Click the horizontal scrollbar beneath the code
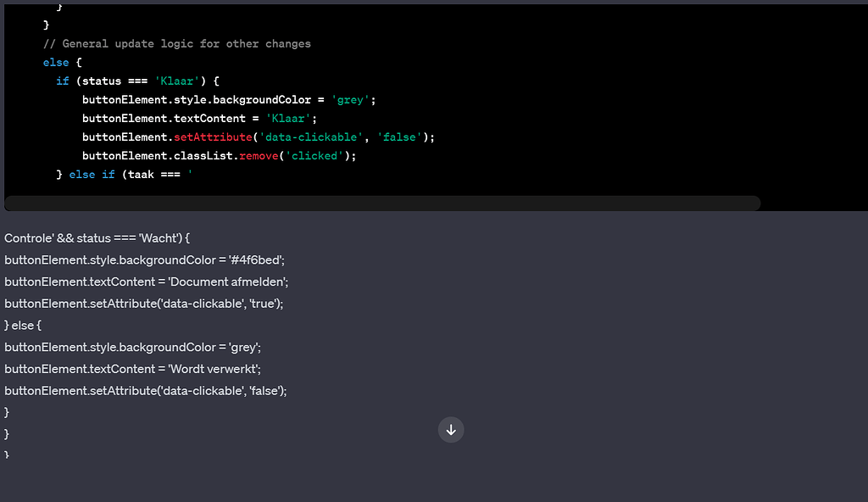The image size is (868, 502). (381, 203)
